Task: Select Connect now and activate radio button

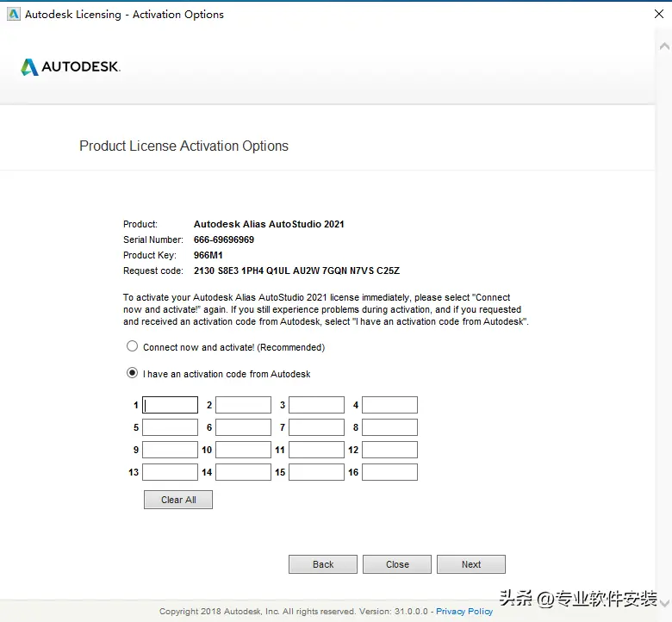Action: click(132, 346)
